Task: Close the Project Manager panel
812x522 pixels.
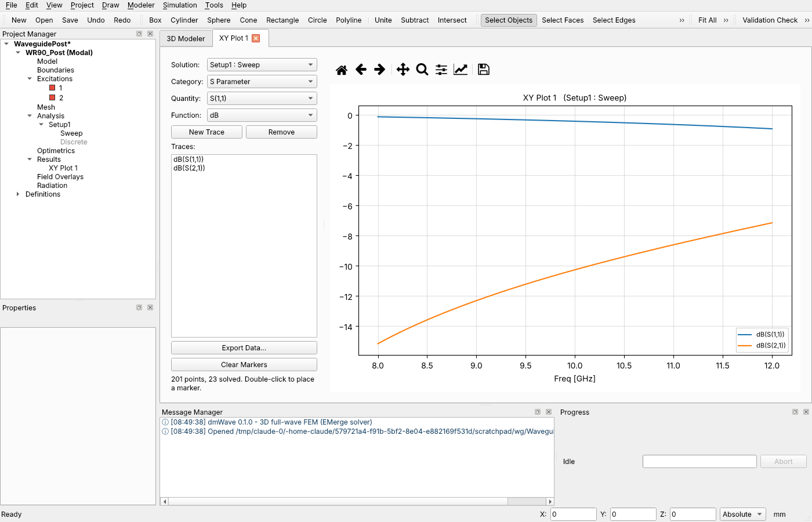Action: (150, 34)
